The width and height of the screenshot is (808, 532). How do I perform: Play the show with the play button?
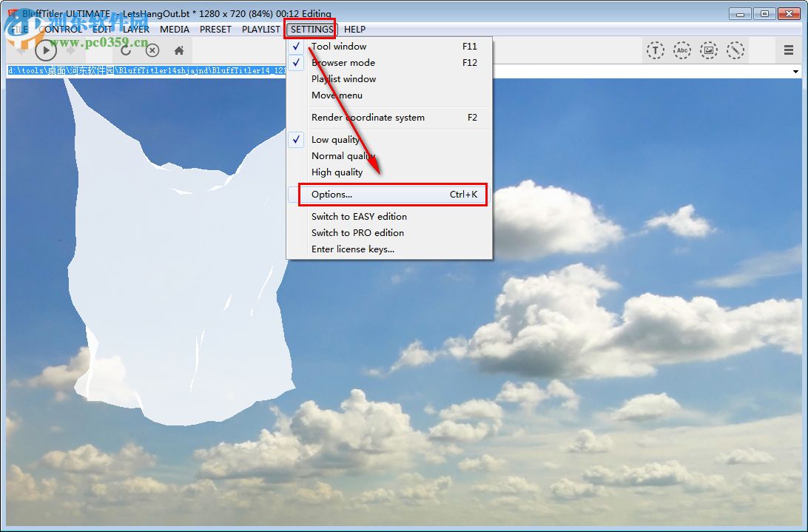click(46, 50)
